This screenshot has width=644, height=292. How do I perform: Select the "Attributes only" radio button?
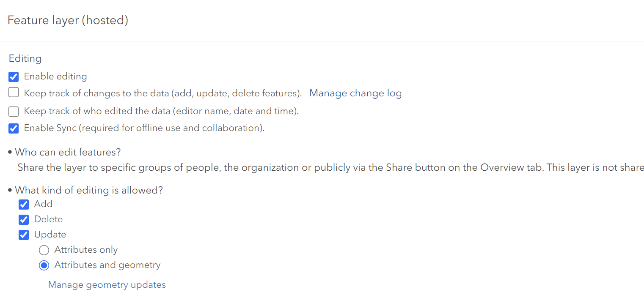pyautogui.click(x=44, y=250)
